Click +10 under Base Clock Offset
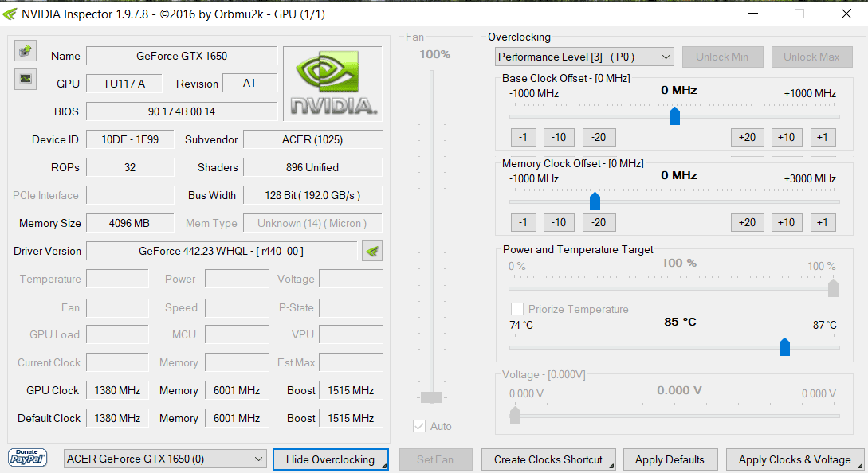Viewport: 868px width, 473px height. coord(787,137)
